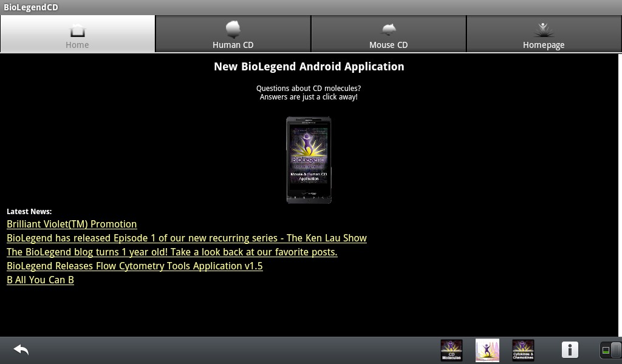
Task: Select the Home tab
Action: 77,35
